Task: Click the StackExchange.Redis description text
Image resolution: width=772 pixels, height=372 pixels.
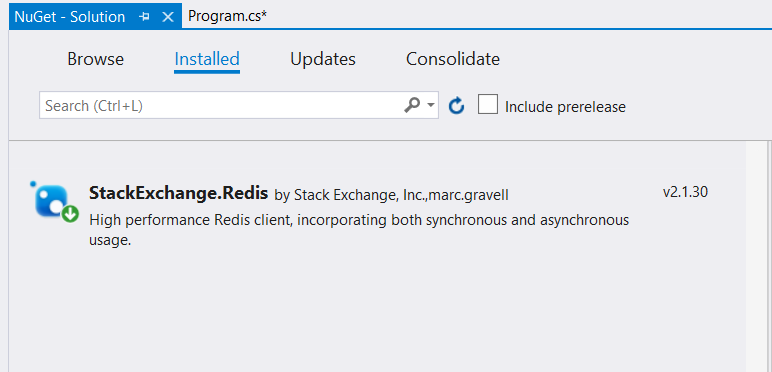Action: click(359, 230)
